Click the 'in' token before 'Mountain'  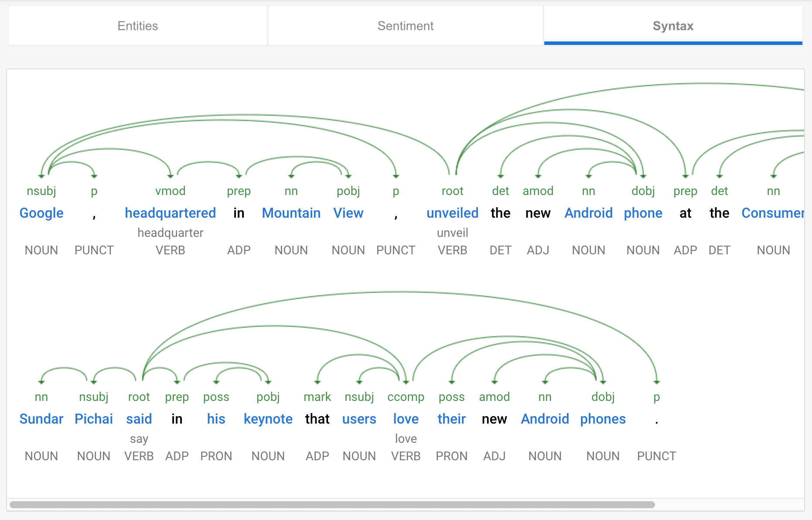(x=239, y=213)
